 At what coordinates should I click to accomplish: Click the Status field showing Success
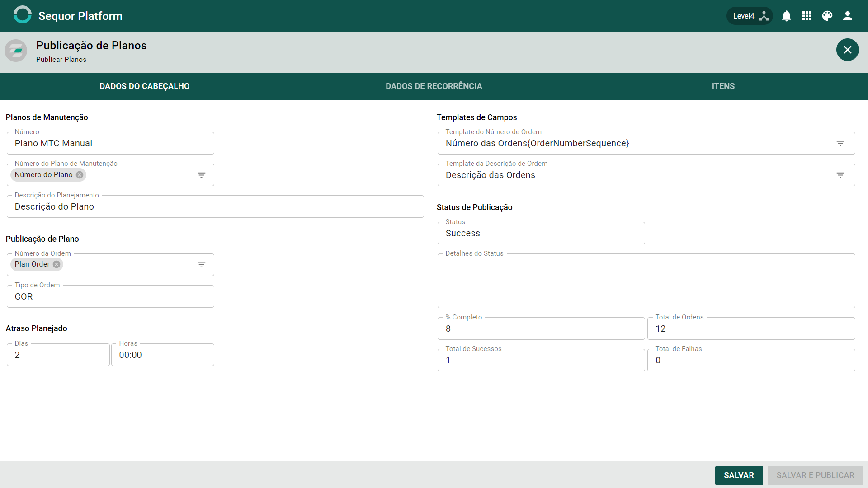point(541,233)
